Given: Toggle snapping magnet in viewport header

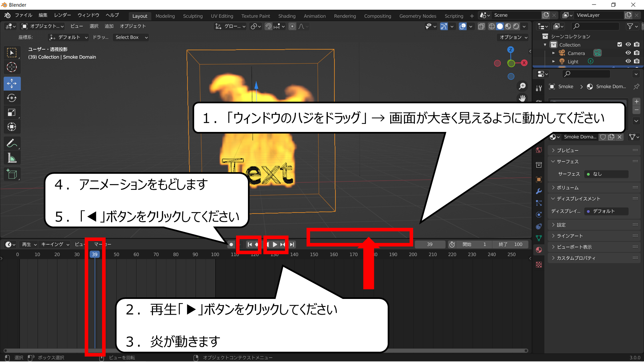Looking at the screenshot, I should point(268,26).
